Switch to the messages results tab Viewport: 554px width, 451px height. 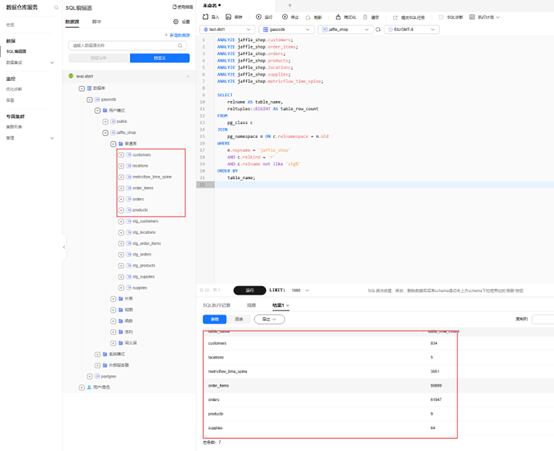click(251, 305)
